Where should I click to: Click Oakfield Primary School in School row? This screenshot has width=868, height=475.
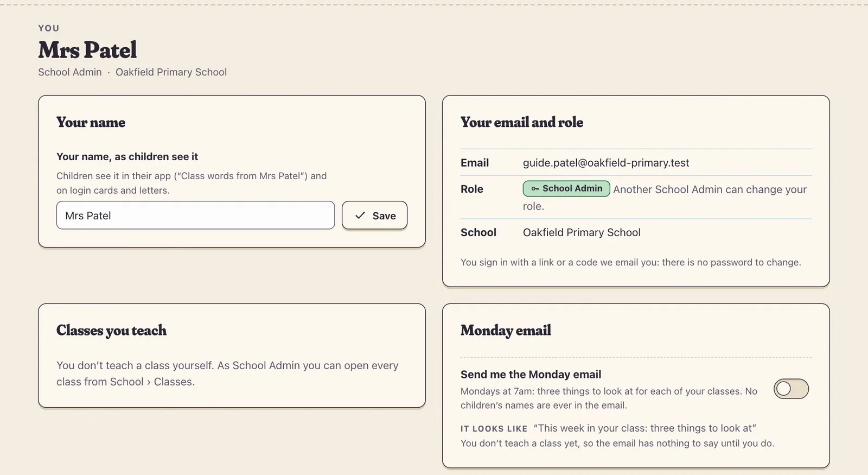tap(582, 232)
